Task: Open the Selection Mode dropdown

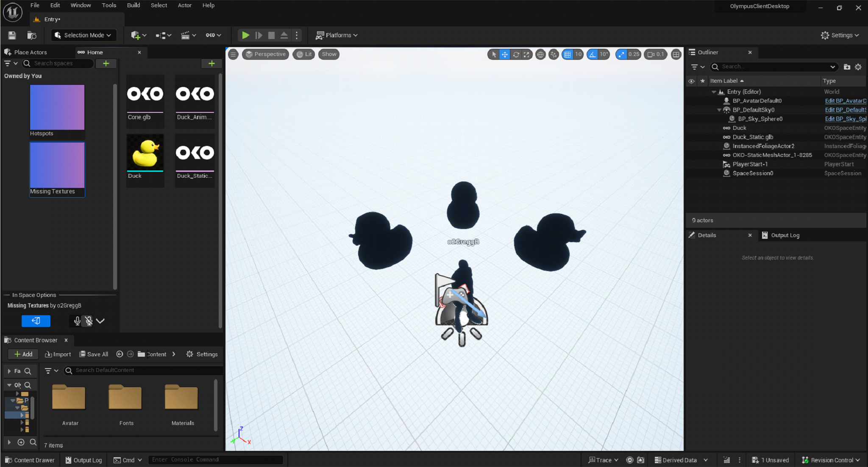Action: [x=83, y=35]
